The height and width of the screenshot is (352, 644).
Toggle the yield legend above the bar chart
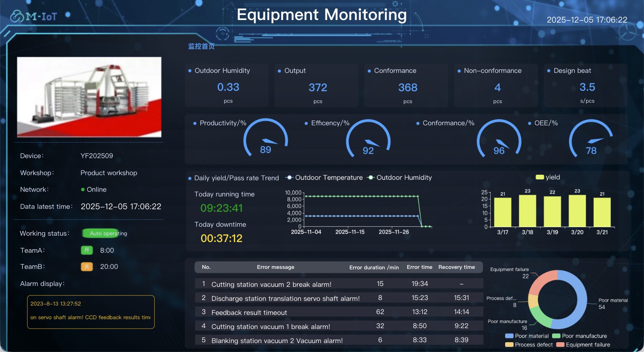point(548,177)
